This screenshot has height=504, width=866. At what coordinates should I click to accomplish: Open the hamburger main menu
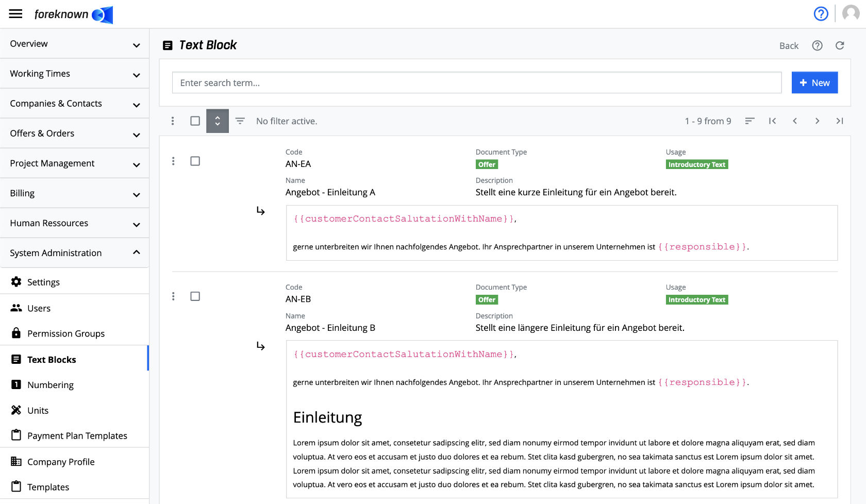pos(15,14)
